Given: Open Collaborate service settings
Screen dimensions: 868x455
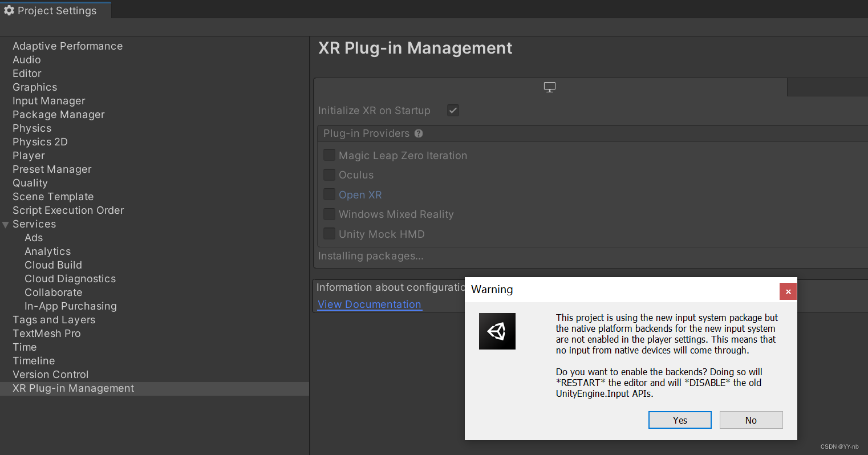Looking at the screenshot, I should [x=54, y=292].
